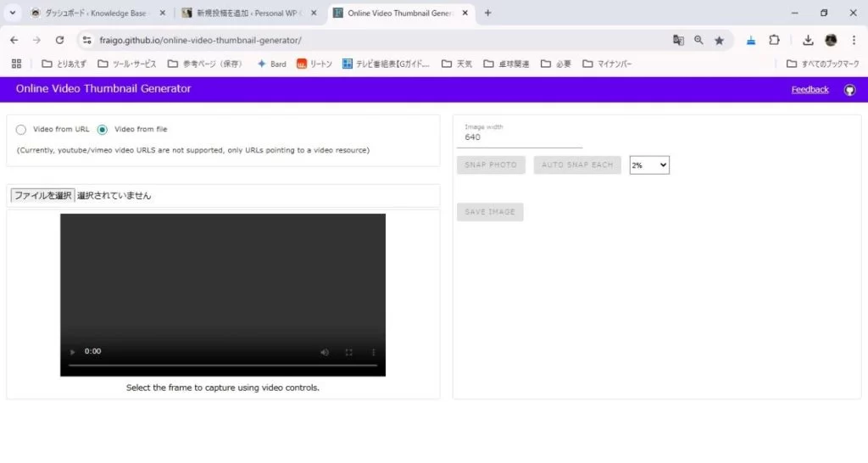Open the GitHub icon in purple header
The width and height of the screenshot is (868, 463).
849,90
